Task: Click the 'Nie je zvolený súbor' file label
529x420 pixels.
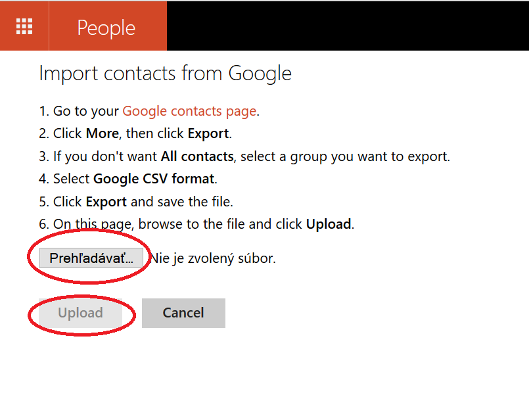Action: tap(213, 258)
